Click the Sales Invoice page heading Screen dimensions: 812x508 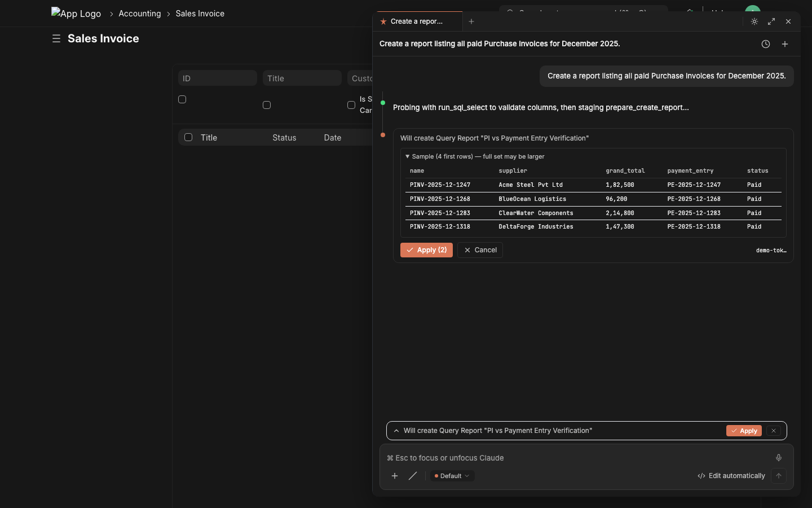[x=103, y=38]
